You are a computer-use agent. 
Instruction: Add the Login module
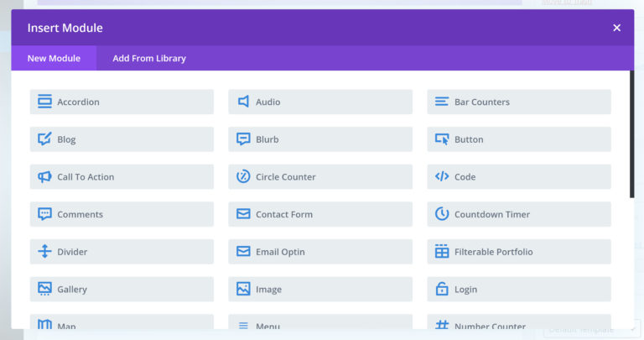click(519, 289)
